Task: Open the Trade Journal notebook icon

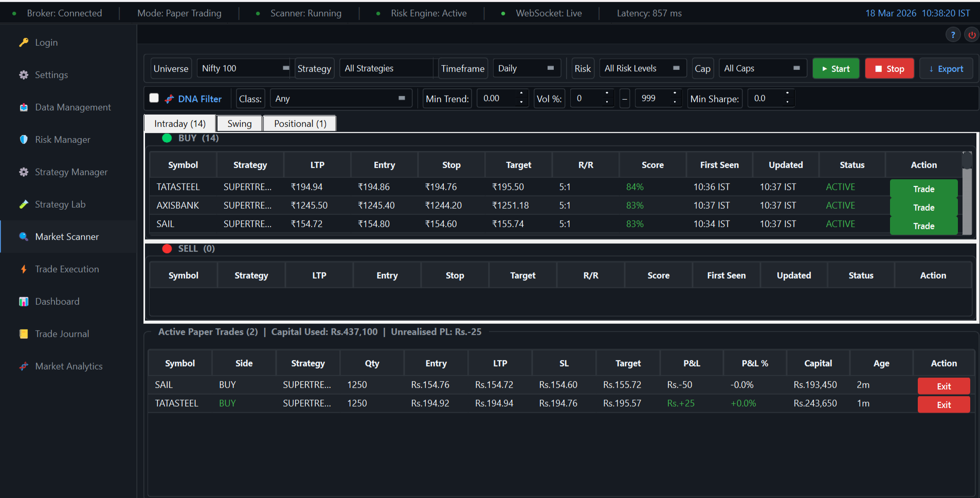Action: point(24,334)
